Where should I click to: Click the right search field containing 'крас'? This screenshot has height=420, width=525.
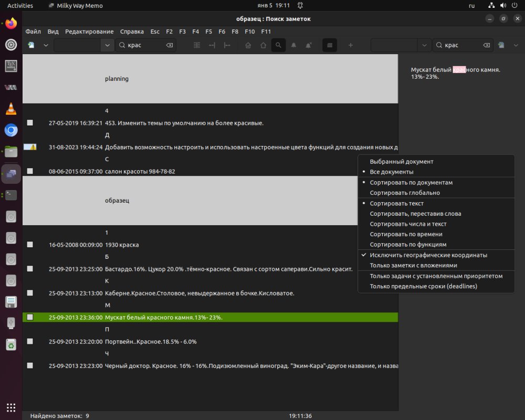point(460,45)
